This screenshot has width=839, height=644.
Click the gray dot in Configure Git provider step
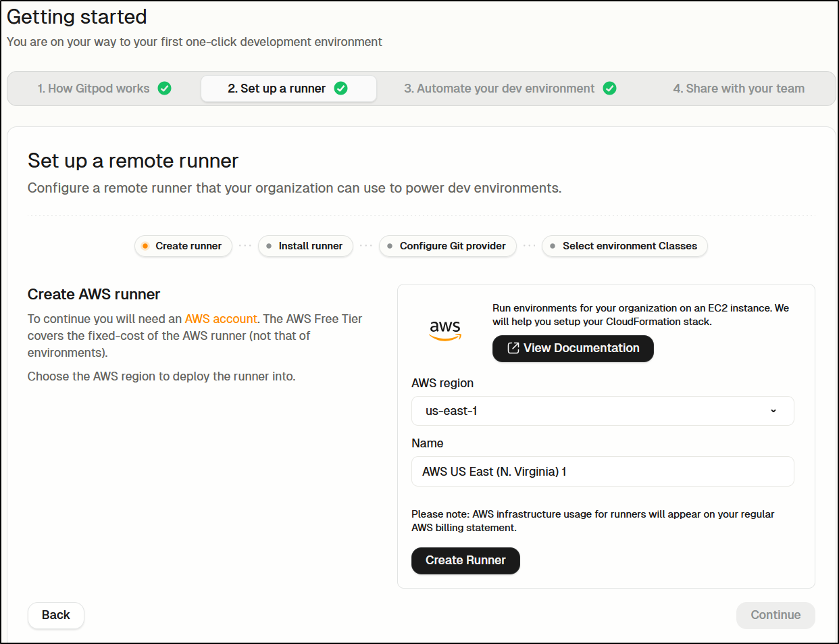coord(390,246)
